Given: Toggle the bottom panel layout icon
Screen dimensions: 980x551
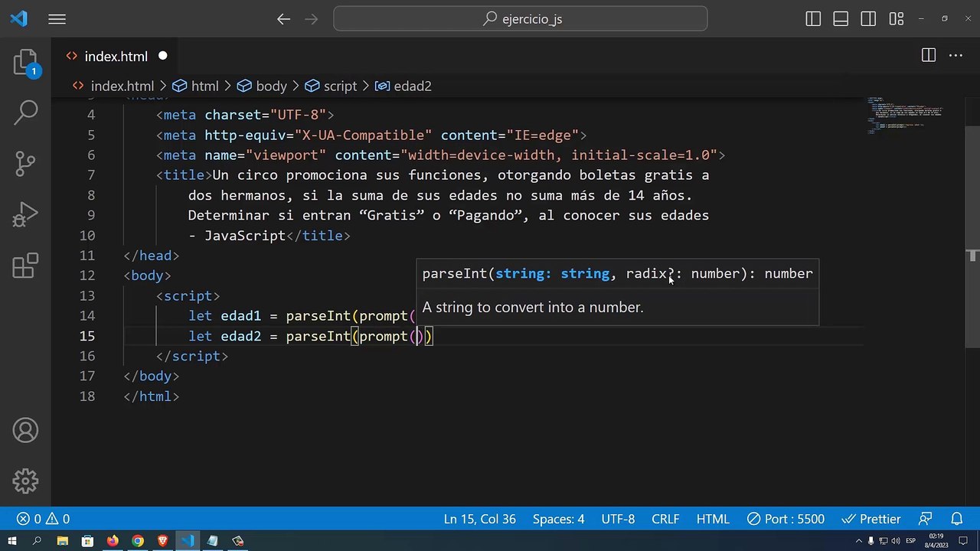Looking at the screenshot, I should click(x=841, y=19).
